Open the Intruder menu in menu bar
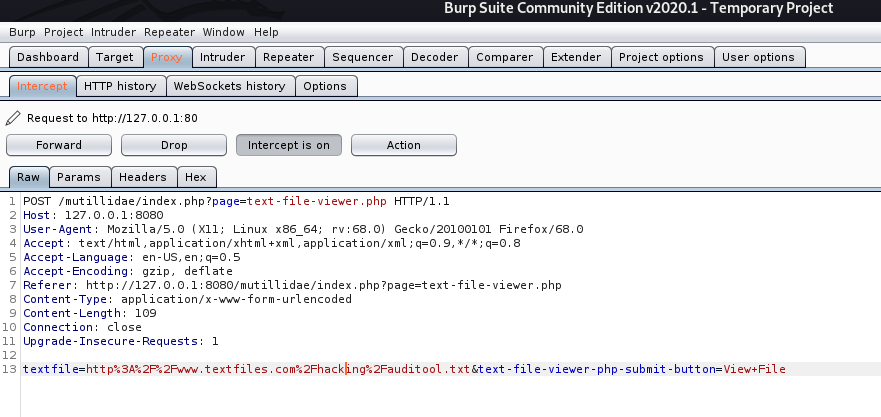 (x=113, y=32)
